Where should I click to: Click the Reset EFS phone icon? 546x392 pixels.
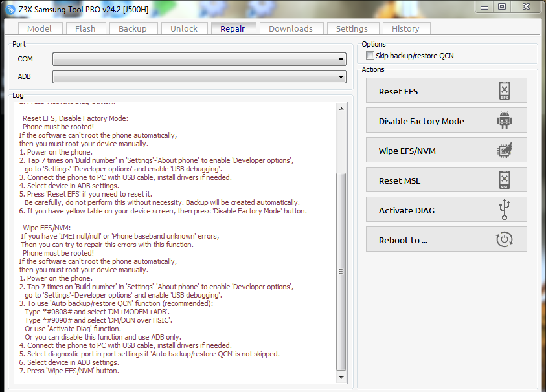pyautogui.click(x=504, y=91)
